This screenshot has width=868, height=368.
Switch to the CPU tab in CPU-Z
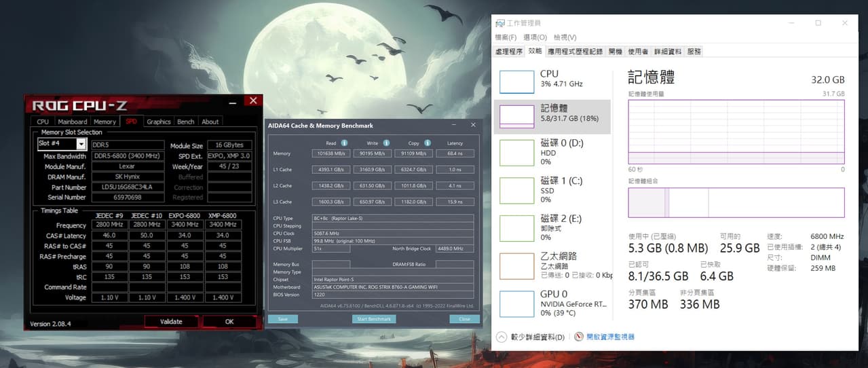tap(43, 122)
